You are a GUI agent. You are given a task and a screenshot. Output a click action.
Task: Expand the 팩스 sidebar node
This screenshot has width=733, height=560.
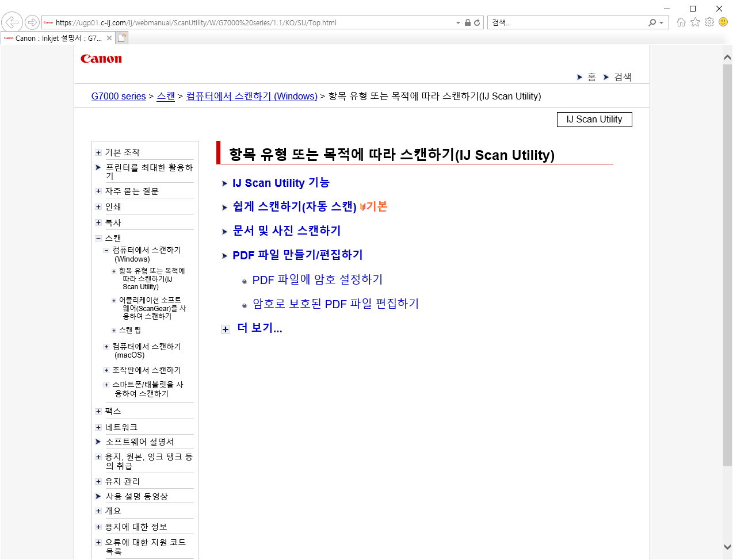tap(98, 411)
